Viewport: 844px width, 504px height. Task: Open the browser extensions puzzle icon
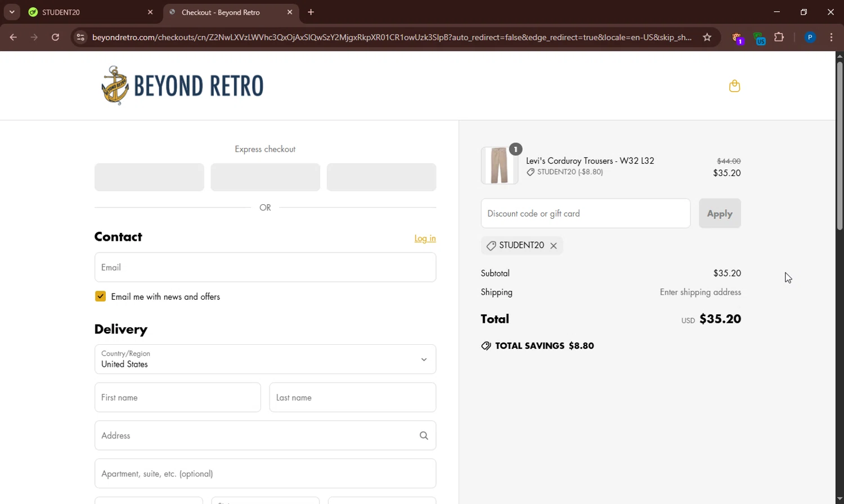(x=779, y=37)
